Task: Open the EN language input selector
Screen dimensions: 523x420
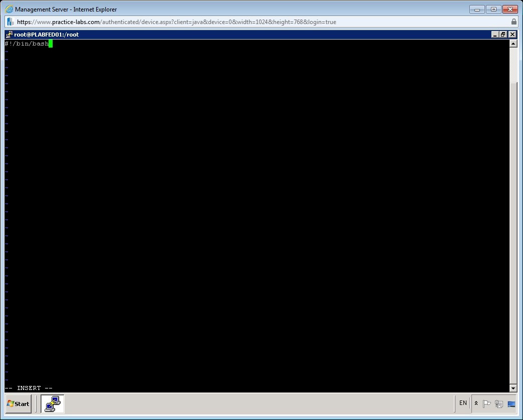Action: [462, 403]
